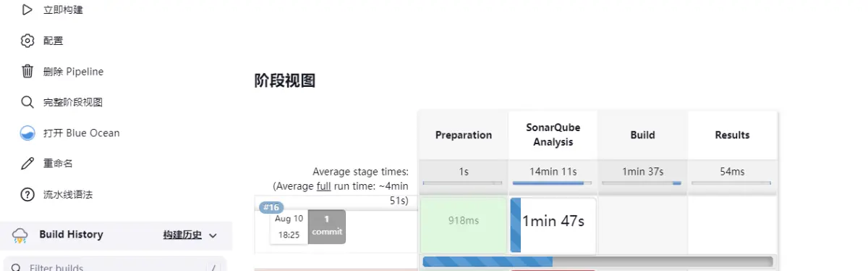Screen dimensions: 868x271
Task: Open the 配置 gear icon
Action: tap(27, 41)
